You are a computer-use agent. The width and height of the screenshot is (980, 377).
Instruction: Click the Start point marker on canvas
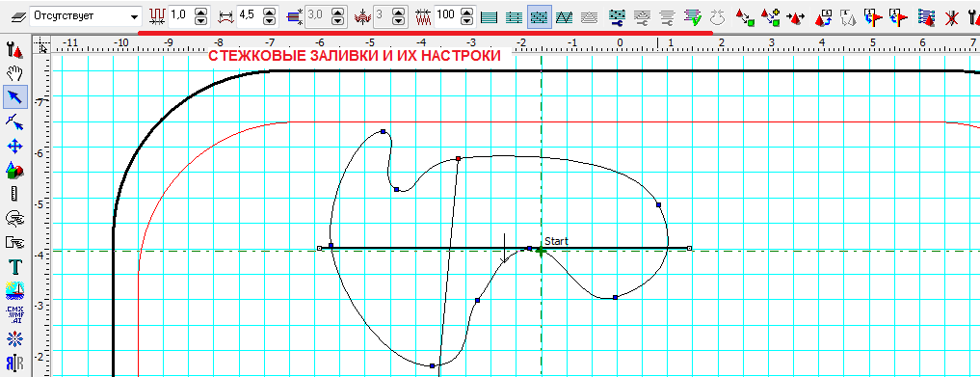pos(540,250)
